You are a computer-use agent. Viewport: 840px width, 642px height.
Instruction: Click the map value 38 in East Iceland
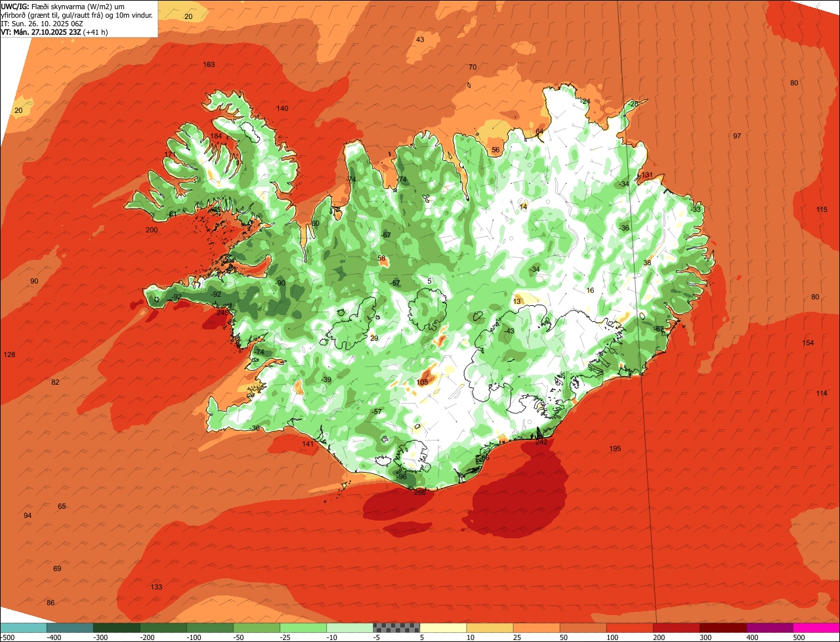647,263
